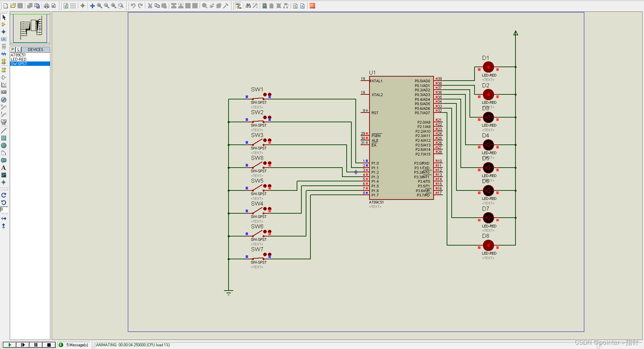
Task: Select subcircuit mode
Action: point(4,61)
